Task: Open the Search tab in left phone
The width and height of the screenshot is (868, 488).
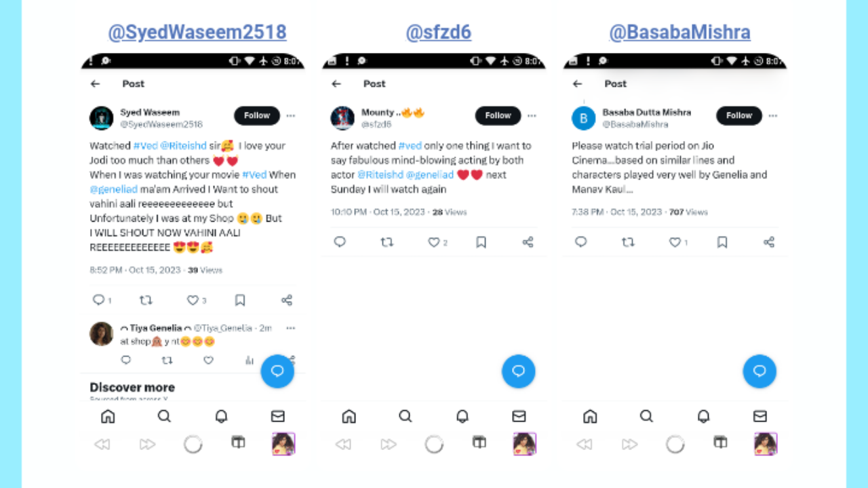Action: (x=164, y=416)
